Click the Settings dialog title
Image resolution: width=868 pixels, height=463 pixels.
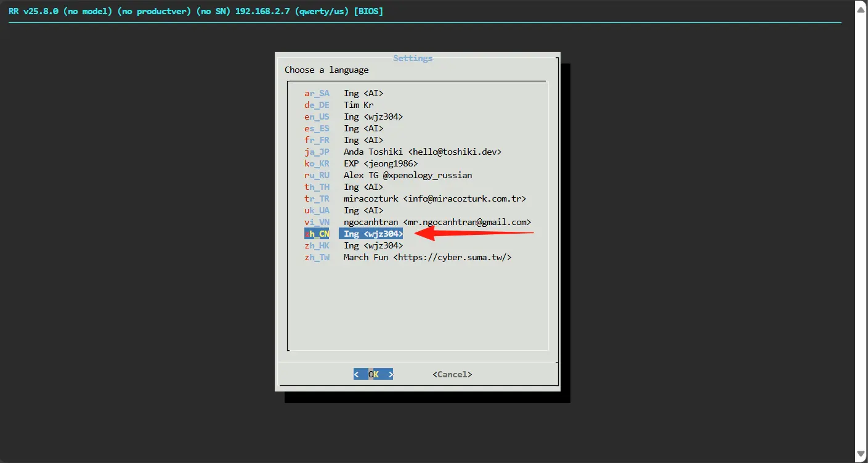point(413,58)
